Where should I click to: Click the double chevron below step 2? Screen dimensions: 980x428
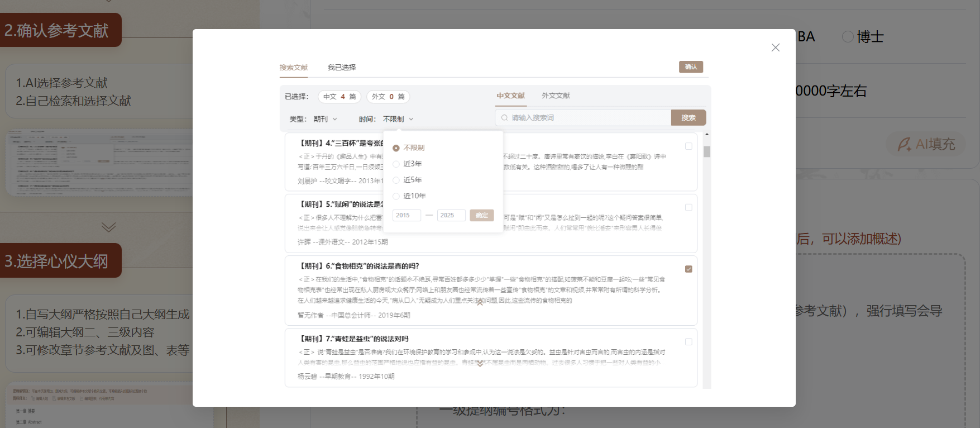[x=109, y=227]
